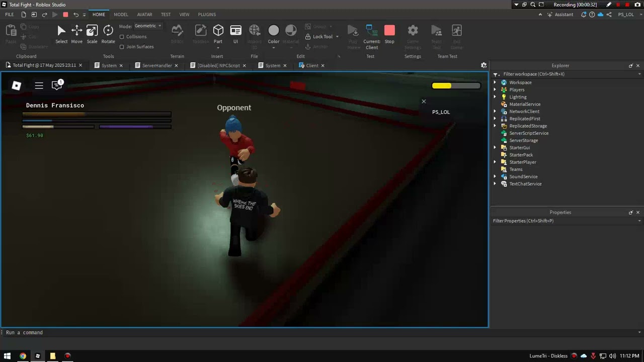Click the Assistant sparkle button
This screenshot has height=362, width=644.
coord(560,15)
